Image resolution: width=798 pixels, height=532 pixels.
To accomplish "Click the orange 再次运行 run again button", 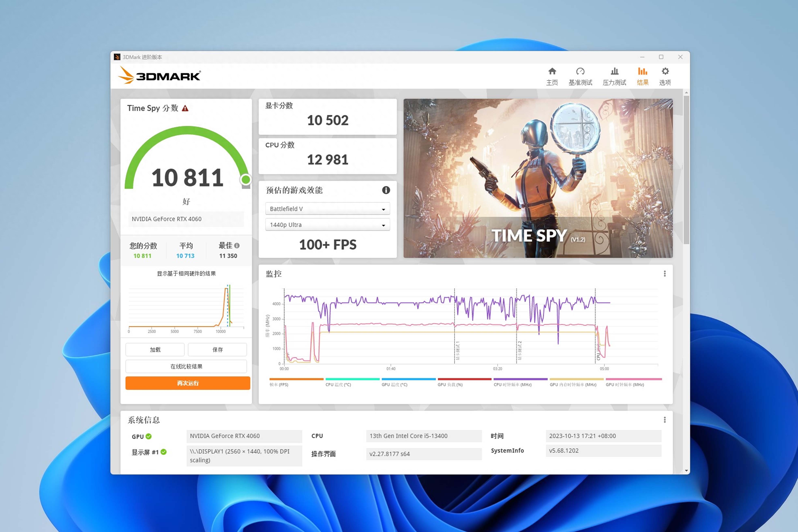I will 188,383.
